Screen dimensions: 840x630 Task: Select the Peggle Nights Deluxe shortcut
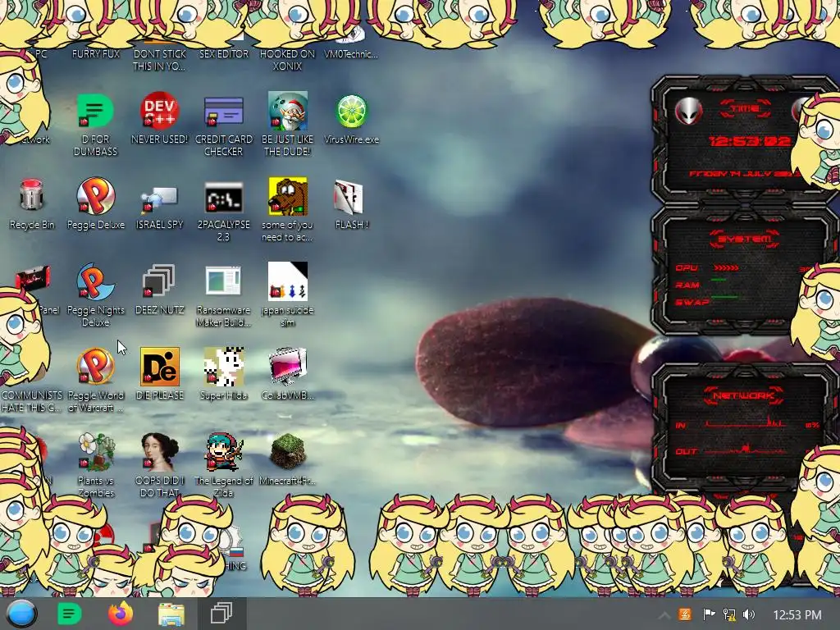tap(95, 282)
